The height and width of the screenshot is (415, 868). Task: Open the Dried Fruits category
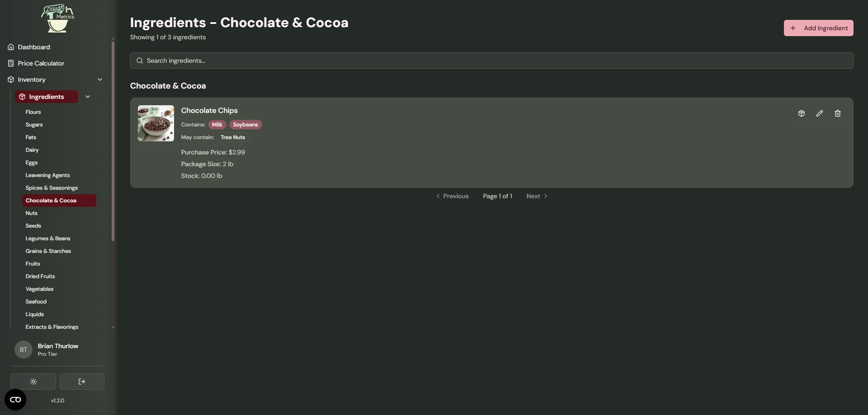(40, 276)
